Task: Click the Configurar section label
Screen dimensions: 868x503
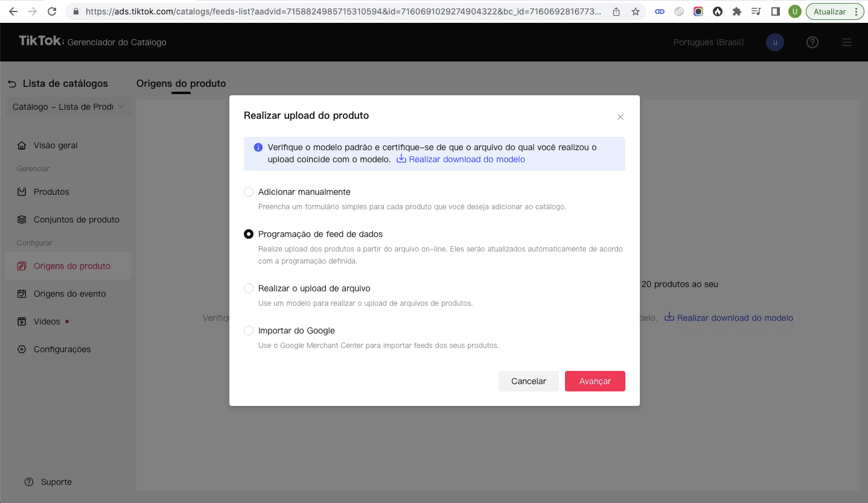Action: (x=35, y=243)
